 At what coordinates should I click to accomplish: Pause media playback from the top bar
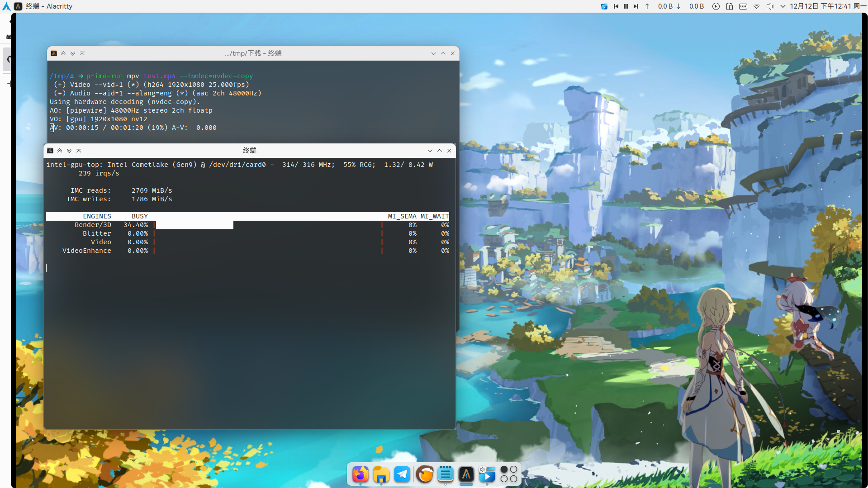pyautogui.click(x=626, y=6)
